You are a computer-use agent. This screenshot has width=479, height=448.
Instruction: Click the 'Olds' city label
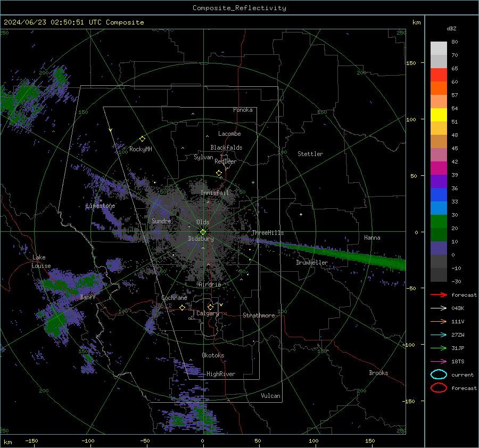[x=203, y=222]
